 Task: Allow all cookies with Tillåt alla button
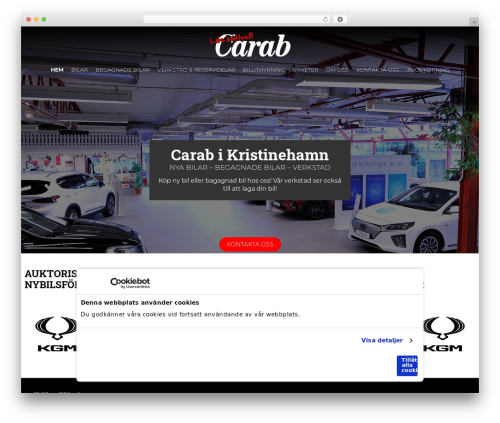coord(407,366)
